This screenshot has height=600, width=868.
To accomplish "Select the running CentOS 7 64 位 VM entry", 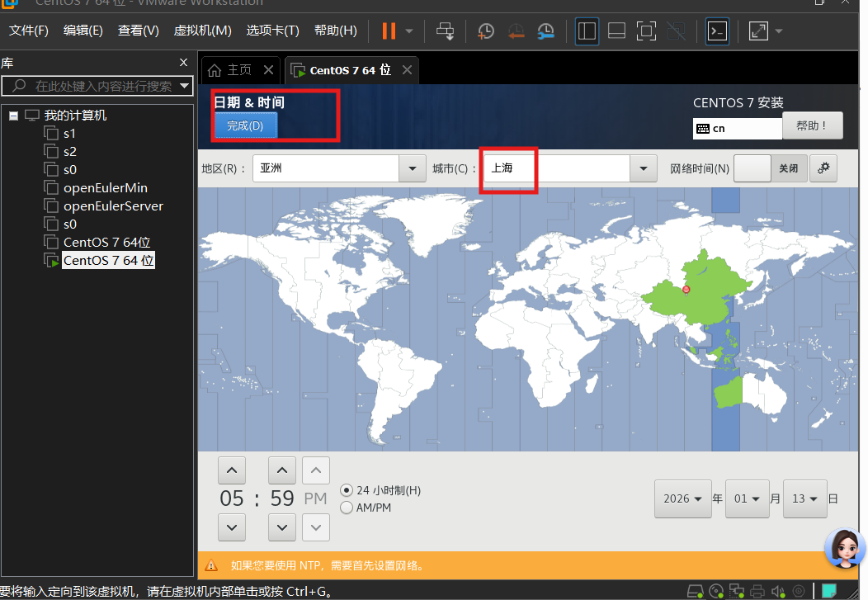I will click(109, 260).
